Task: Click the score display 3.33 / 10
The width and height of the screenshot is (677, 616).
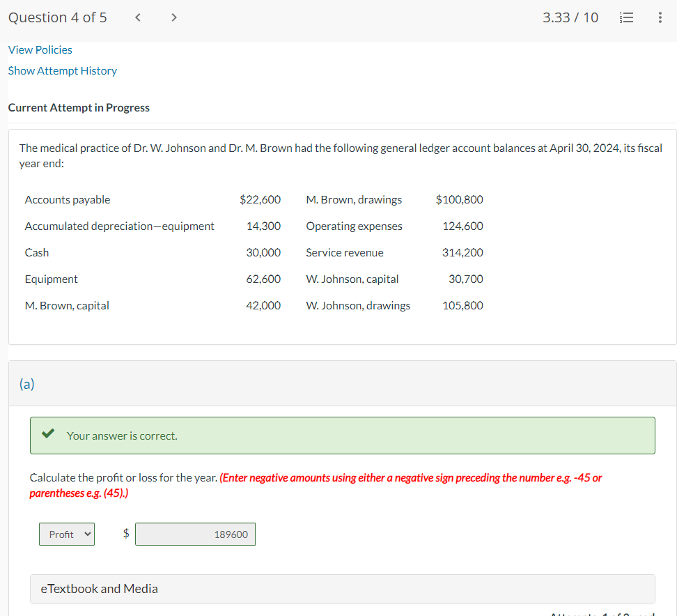Action: 570,17
